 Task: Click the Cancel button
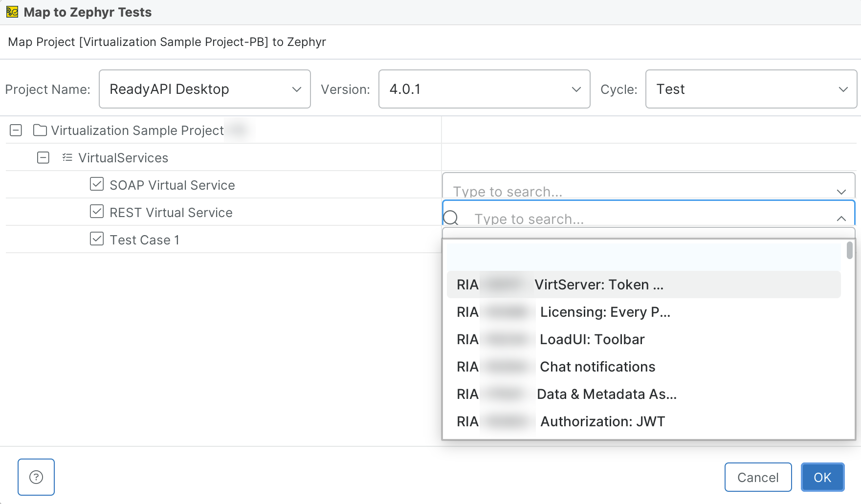click(x=758, y=477)
